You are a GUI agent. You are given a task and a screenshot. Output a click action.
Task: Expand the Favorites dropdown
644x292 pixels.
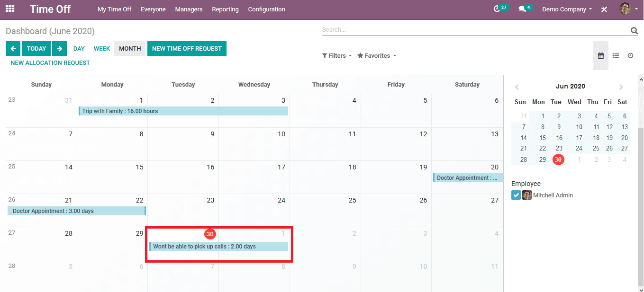[377, 56]
